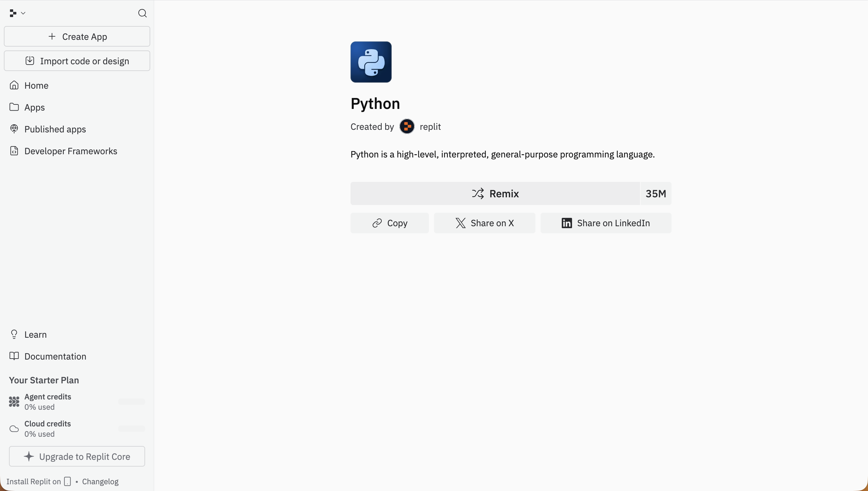Click the LinkedIn logo in the share button
The width and height of the screenshot is (868, 491).
pos(567,223)
